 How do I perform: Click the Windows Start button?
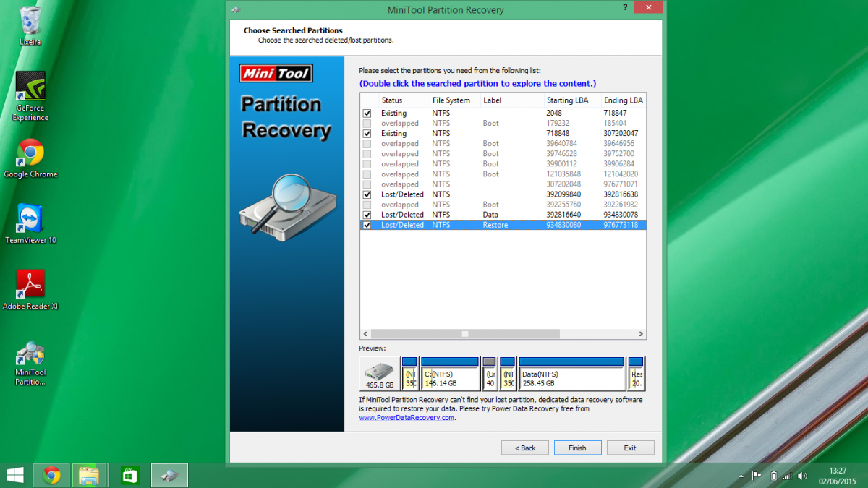(x=14, y=475)
